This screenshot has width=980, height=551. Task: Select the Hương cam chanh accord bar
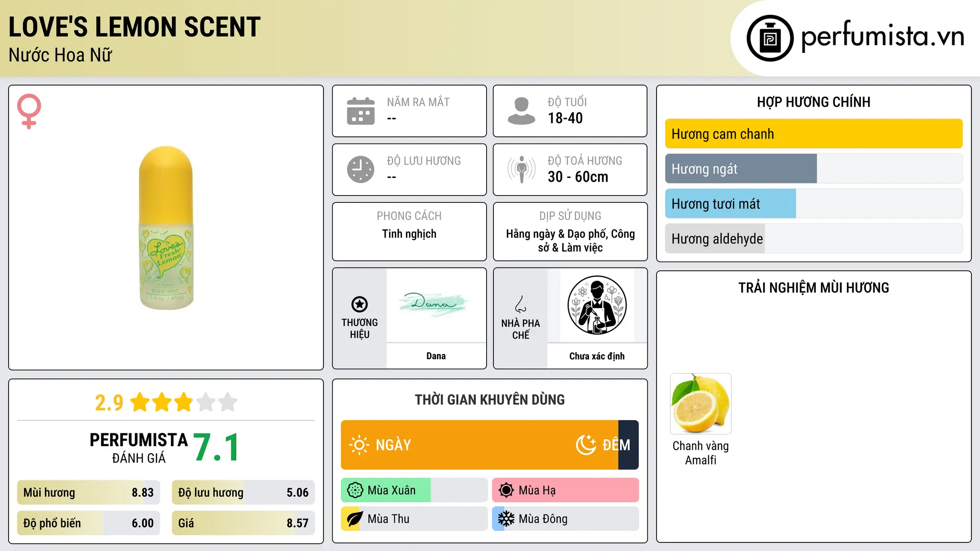(x=813, y=134)
